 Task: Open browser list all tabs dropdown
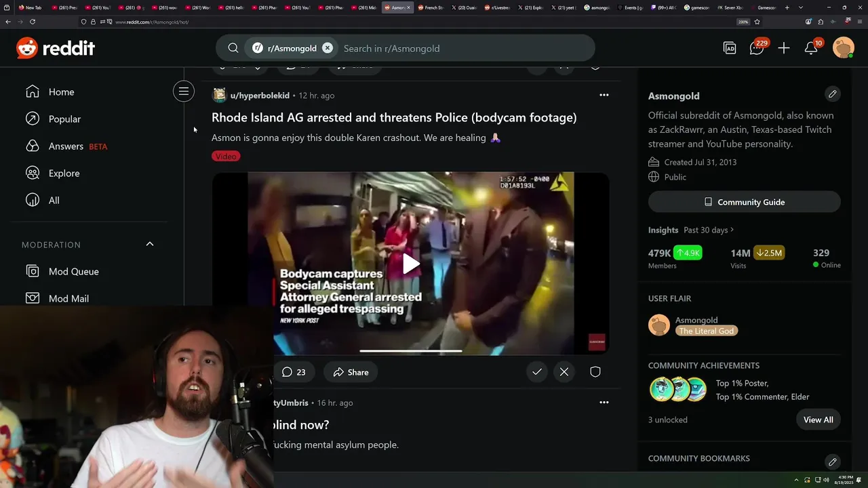pos(801,7)
